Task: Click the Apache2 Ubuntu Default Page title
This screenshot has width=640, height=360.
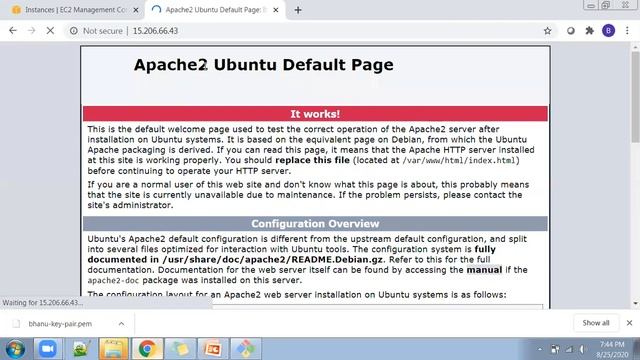Action: (x=264, y=64)
